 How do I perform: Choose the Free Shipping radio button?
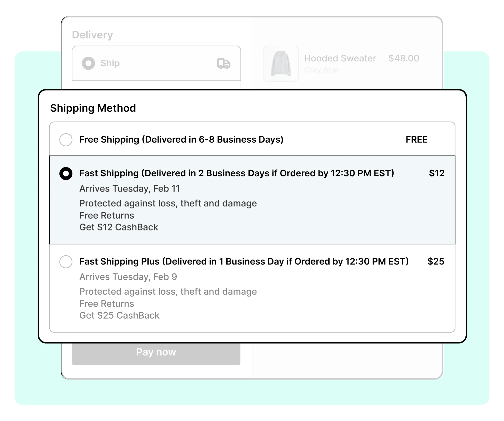(x=66, y=140)
